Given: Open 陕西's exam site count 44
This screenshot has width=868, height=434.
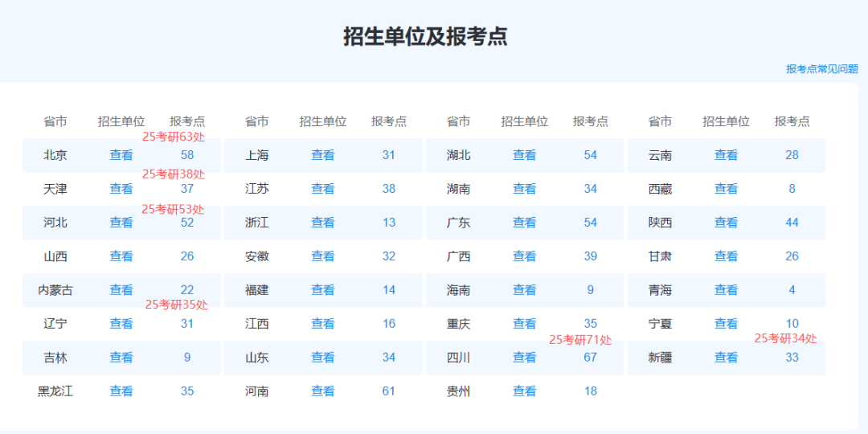Looking at the screenshot, I should point(792,223).
